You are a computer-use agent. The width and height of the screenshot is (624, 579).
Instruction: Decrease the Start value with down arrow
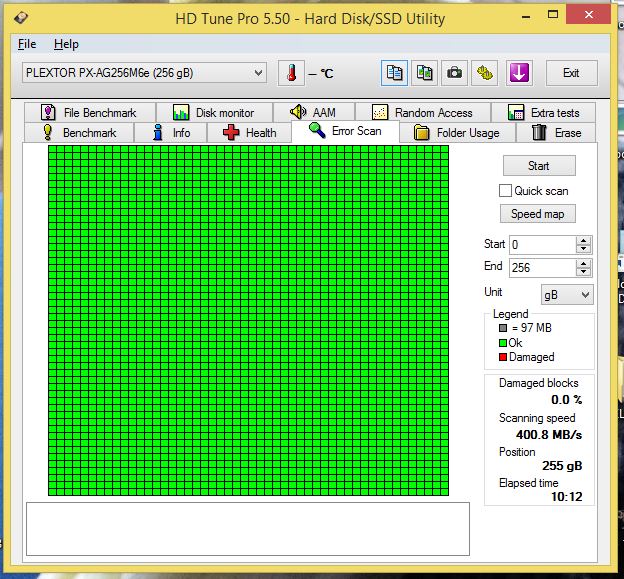pyautogui.click(x=583, y=249)
